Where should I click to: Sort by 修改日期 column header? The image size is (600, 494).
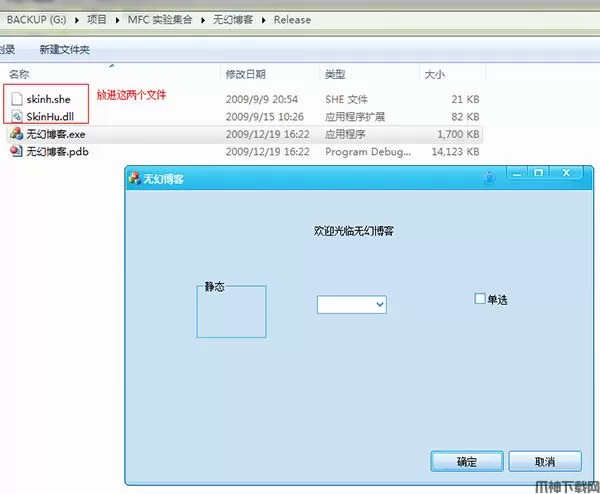(246, 74)
